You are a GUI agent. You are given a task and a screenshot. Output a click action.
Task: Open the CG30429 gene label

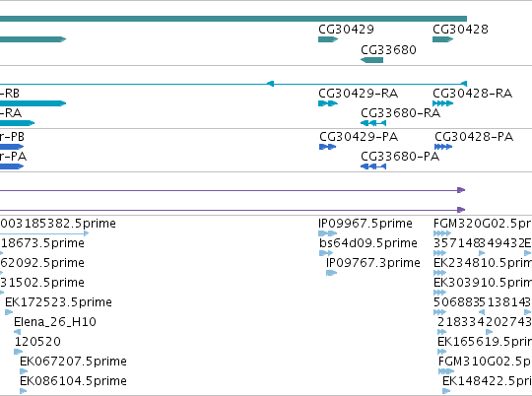(x=346, y=30)
